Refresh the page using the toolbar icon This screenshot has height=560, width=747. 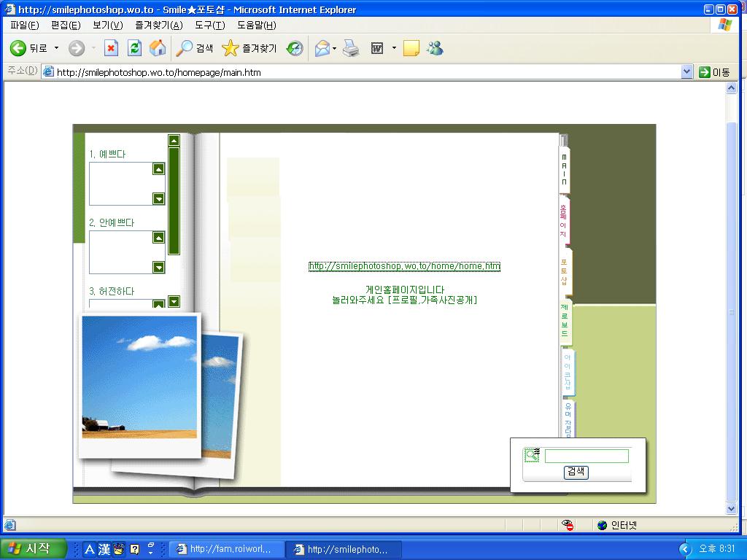(134, 48)
